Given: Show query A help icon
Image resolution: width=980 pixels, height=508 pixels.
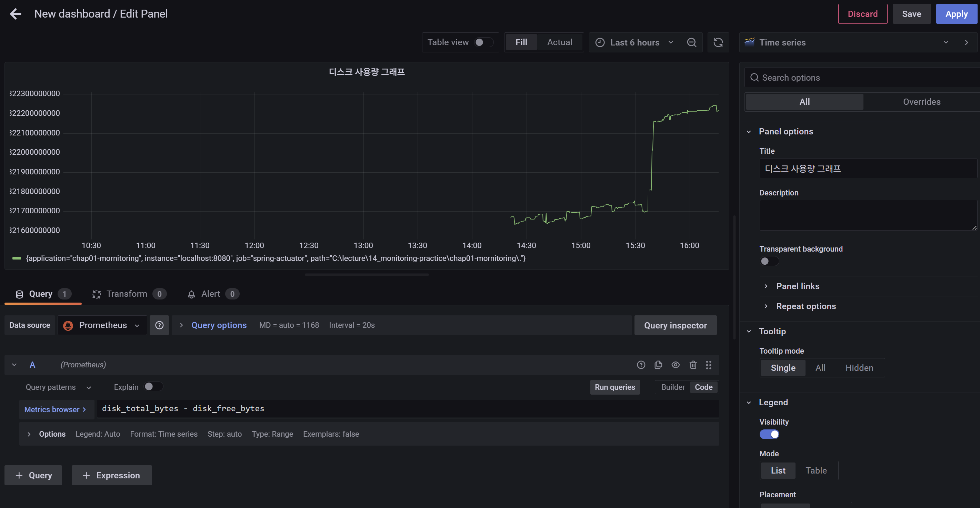Looking at the screenshot, I should (641, 365).
